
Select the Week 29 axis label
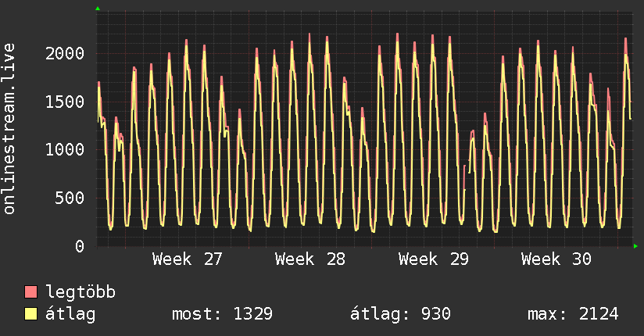(433, 259)
